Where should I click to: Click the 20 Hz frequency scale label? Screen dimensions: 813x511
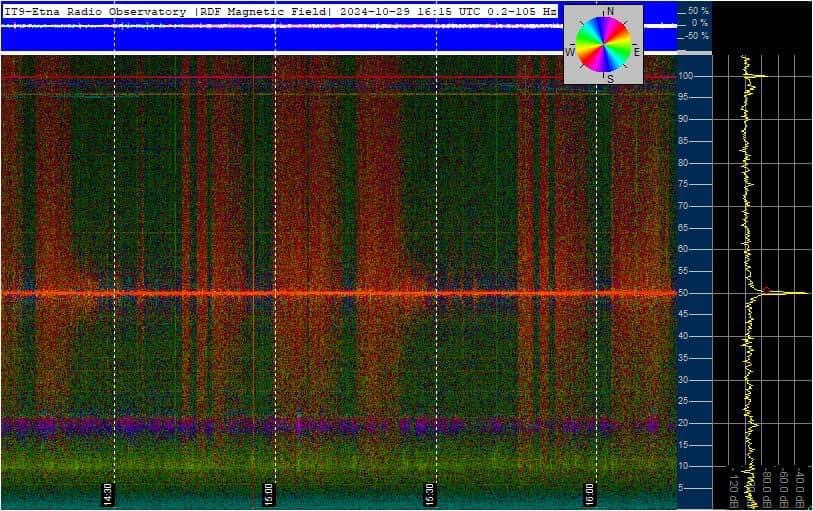coord(685,423)
